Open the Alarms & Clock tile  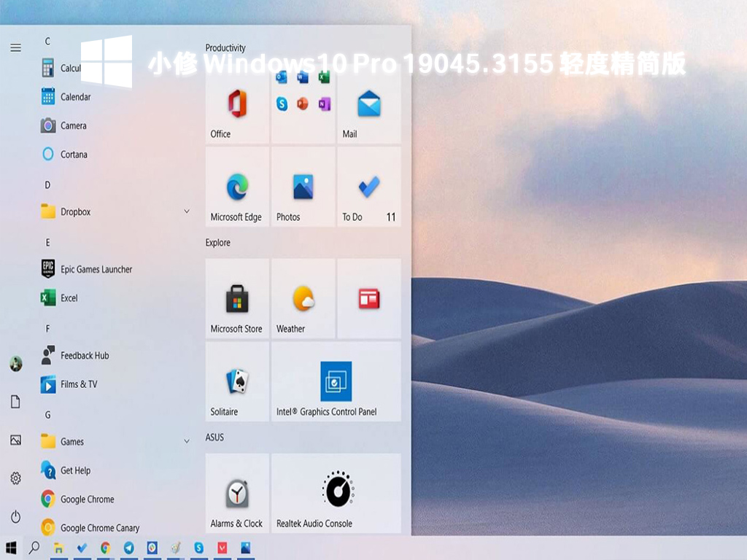[237, 493]
